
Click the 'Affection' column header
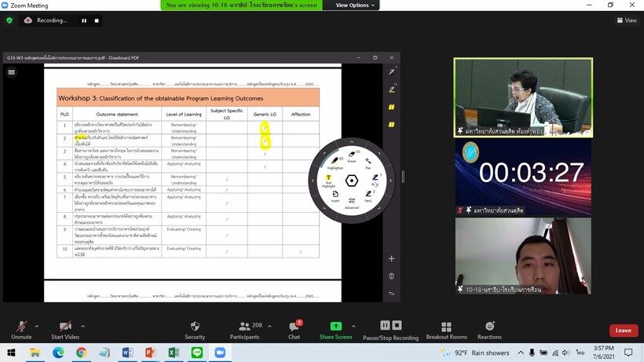click(x=301, y=114)
